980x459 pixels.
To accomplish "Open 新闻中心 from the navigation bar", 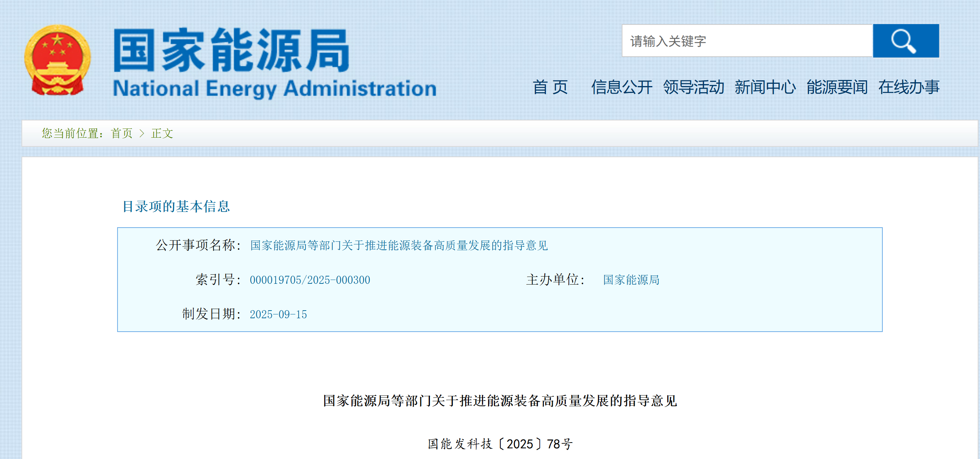I will pos(765,87).
